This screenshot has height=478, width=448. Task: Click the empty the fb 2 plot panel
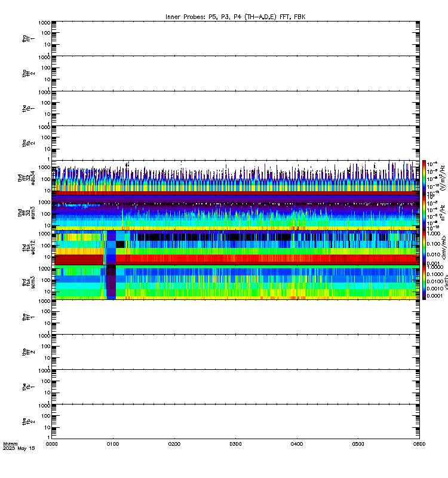[x=235, y=422]
